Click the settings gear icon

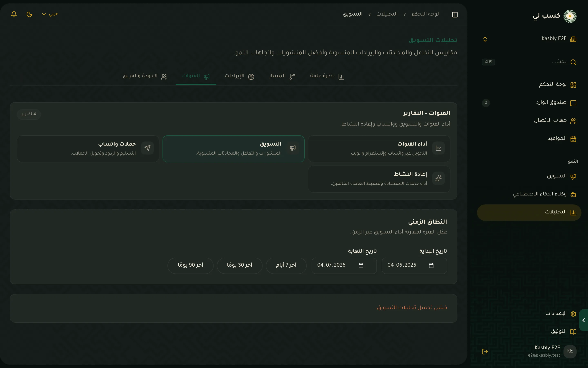tap(573, 314)
